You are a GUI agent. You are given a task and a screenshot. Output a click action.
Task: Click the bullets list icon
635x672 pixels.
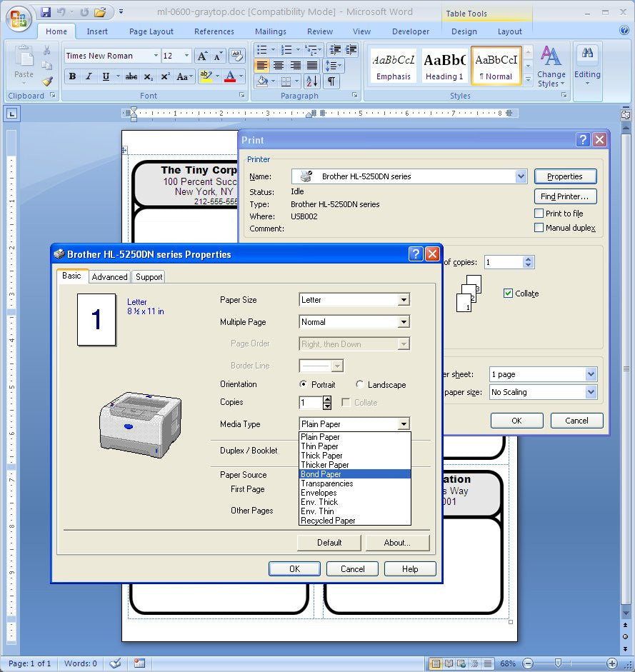(x=262, y=49)
